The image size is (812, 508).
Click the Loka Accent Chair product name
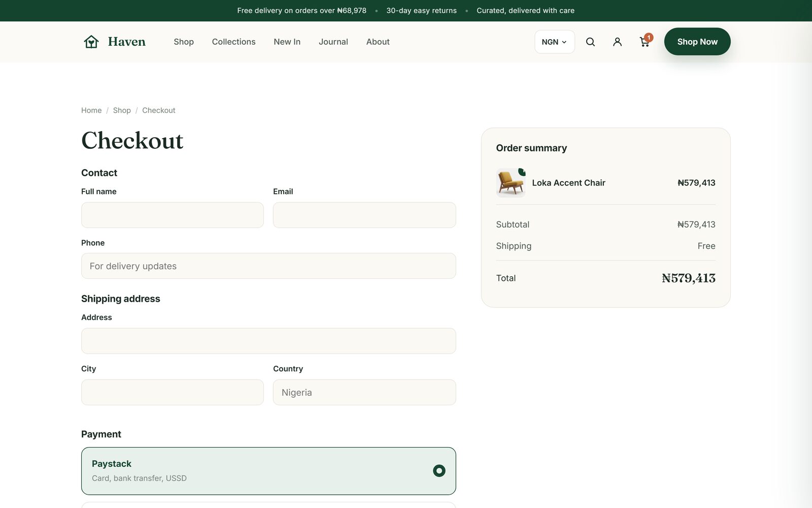(x=568, y=183)
